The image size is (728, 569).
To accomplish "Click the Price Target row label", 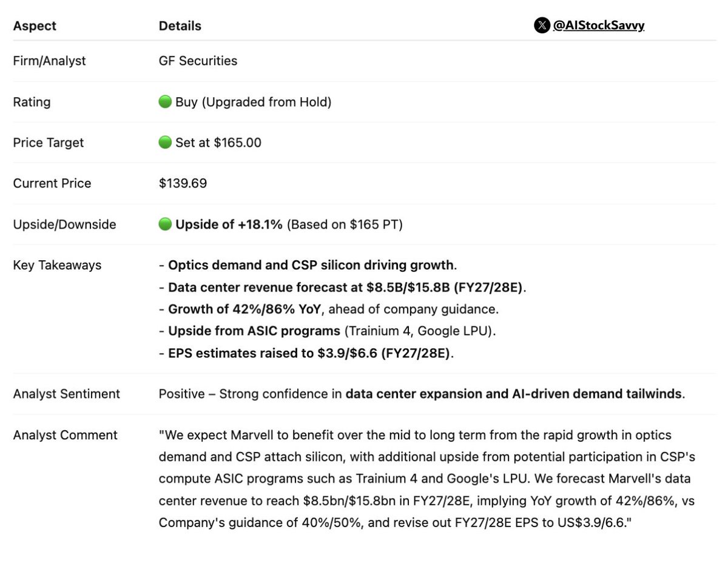I will click(x=49, y=143).
